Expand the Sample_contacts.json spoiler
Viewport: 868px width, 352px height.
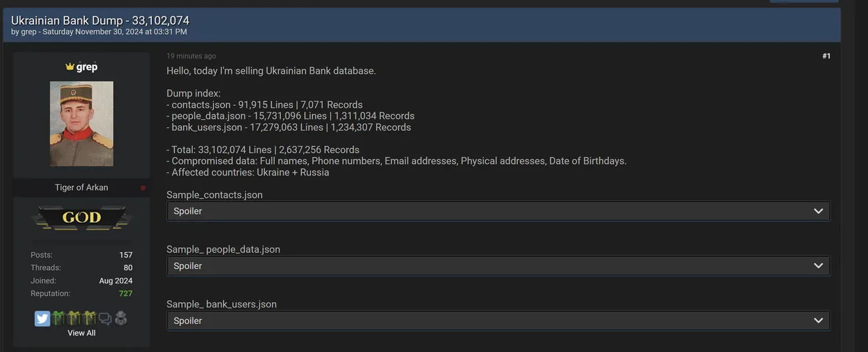coord(493,211)
